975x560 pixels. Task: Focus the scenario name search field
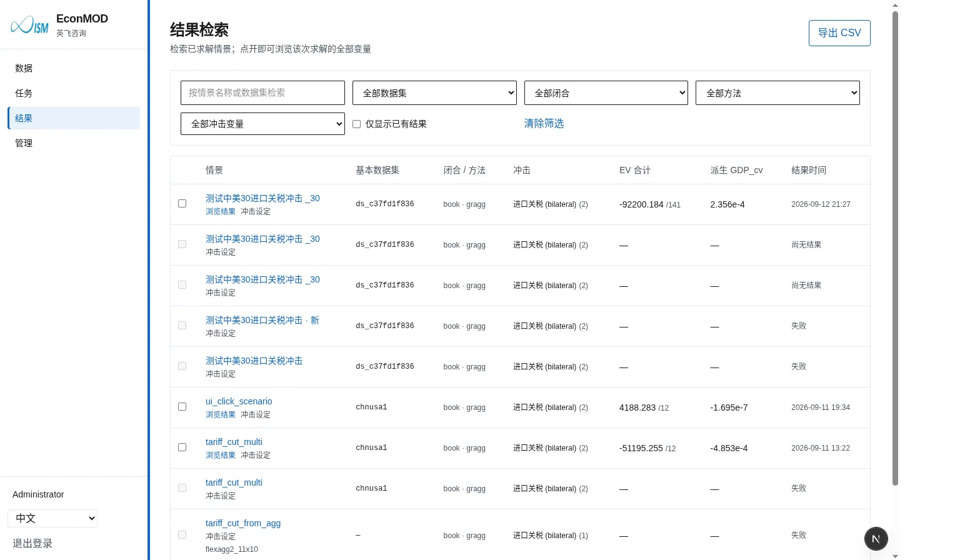pyautogui.click(x=262, y=92)
